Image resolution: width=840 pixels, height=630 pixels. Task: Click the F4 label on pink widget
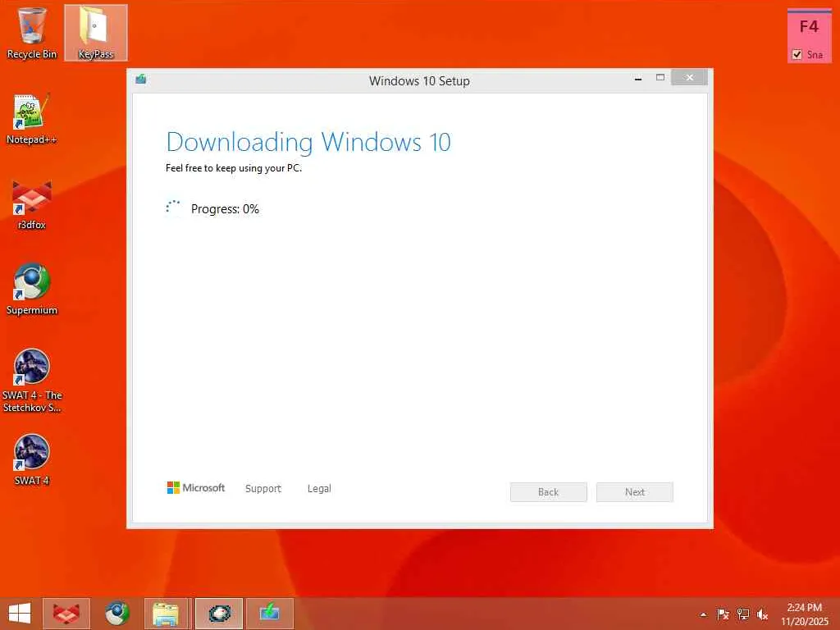[x=809, y=27]
